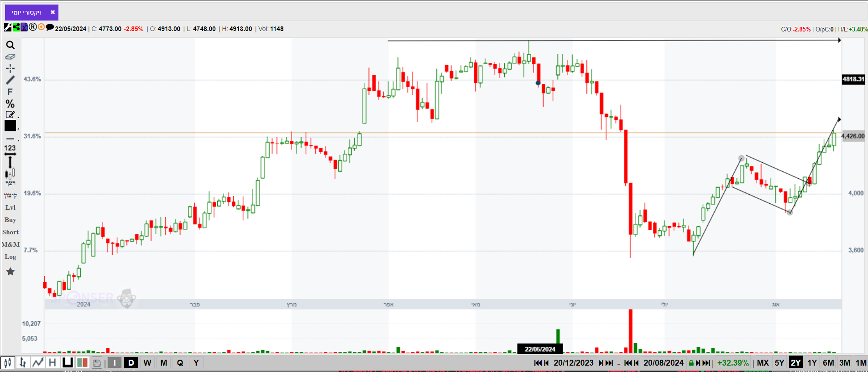Open the black drawing color swatch
868x372 pixels.
[10, 126]
